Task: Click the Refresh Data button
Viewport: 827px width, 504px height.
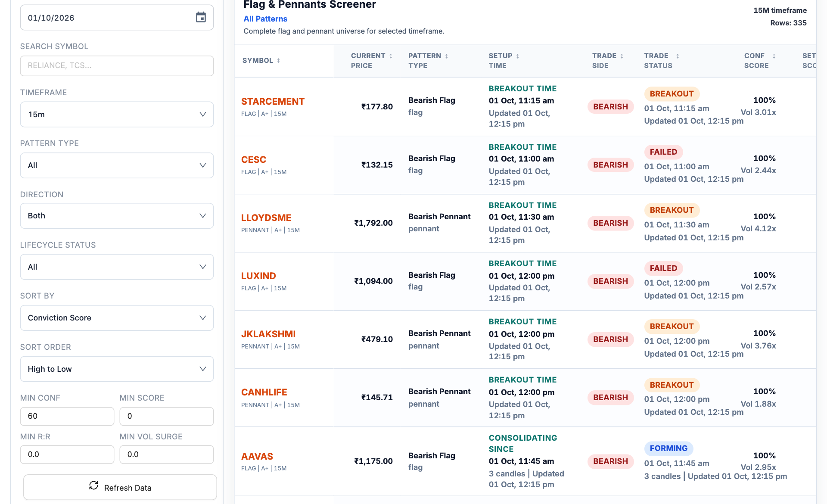Action: (x=120, y=487)
